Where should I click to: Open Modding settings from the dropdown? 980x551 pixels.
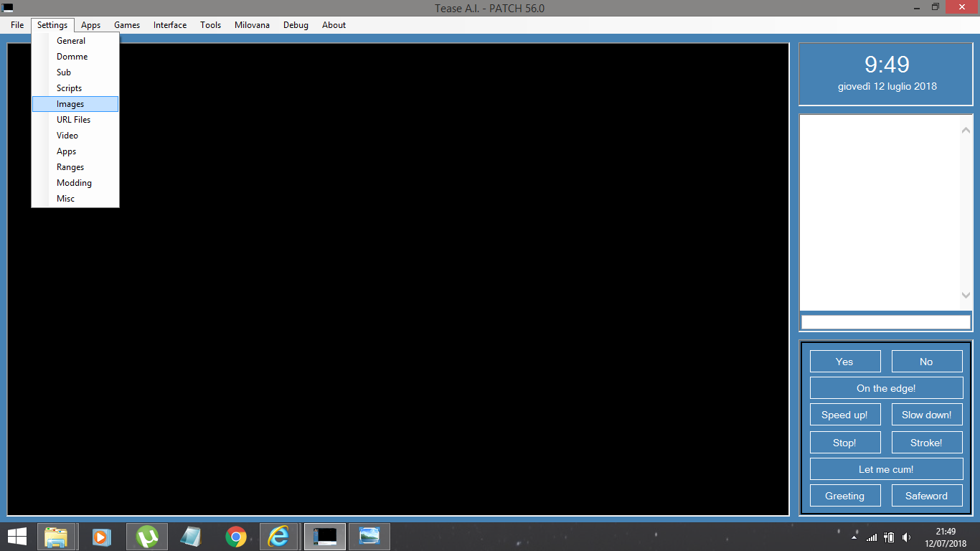click(x=75, y=183)
